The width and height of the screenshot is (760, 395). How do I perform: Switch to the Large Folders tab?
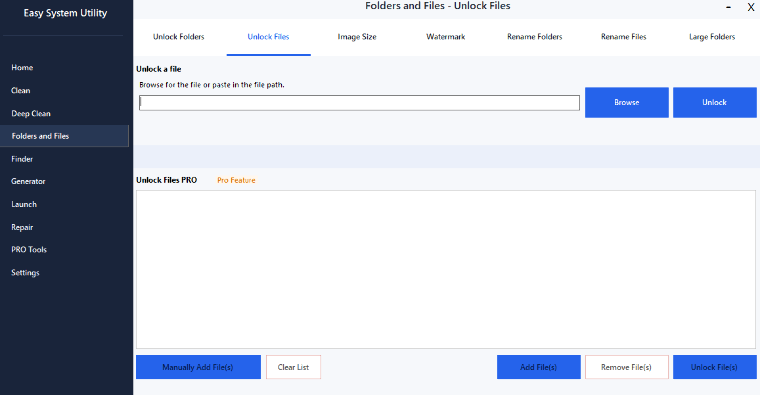(x=712, y=37)
